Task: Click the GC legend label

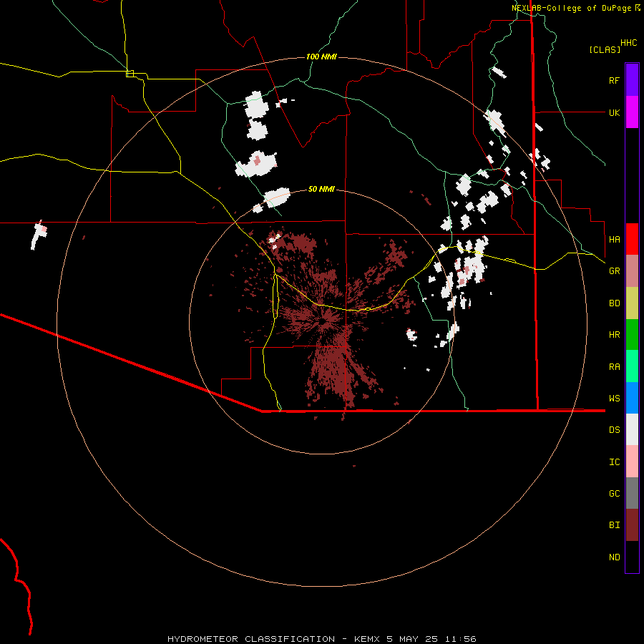Action: click(x=614, y=494)
